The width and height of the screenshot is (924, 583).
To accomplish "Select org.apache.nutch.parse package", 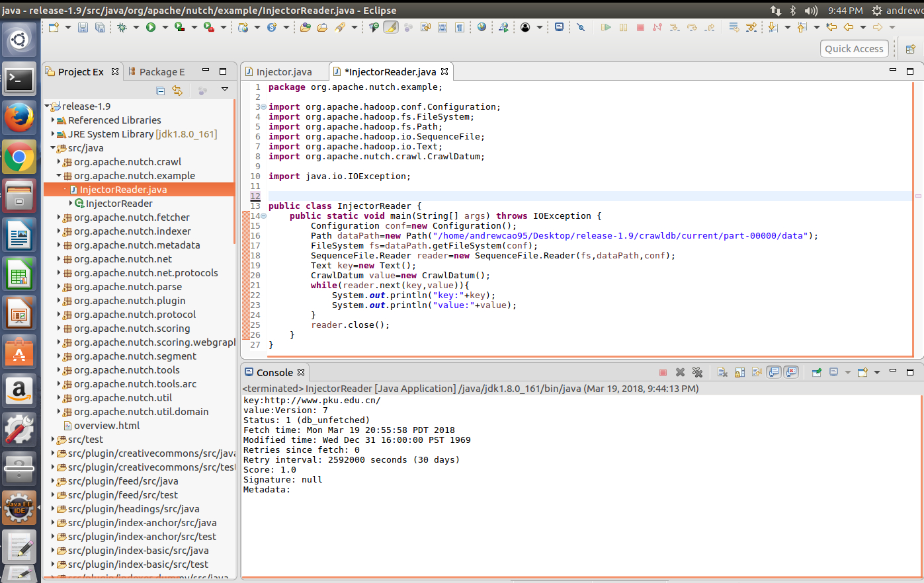I will coord(122,287).
